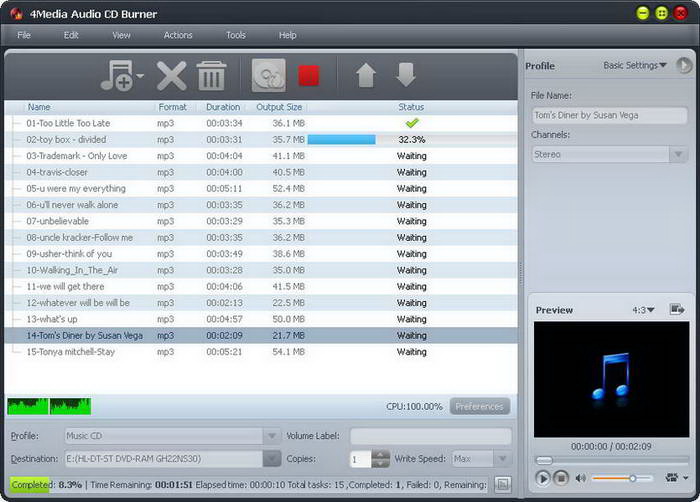Click the burn disc toolbar icon

[267, 76]
